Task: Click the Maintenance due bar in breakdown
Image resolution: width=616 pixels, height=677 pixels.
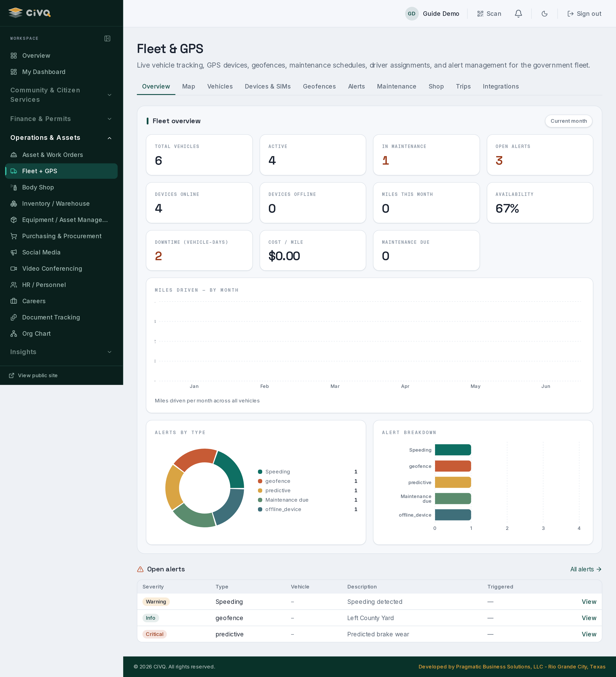Action: click(x=453, y=499)
